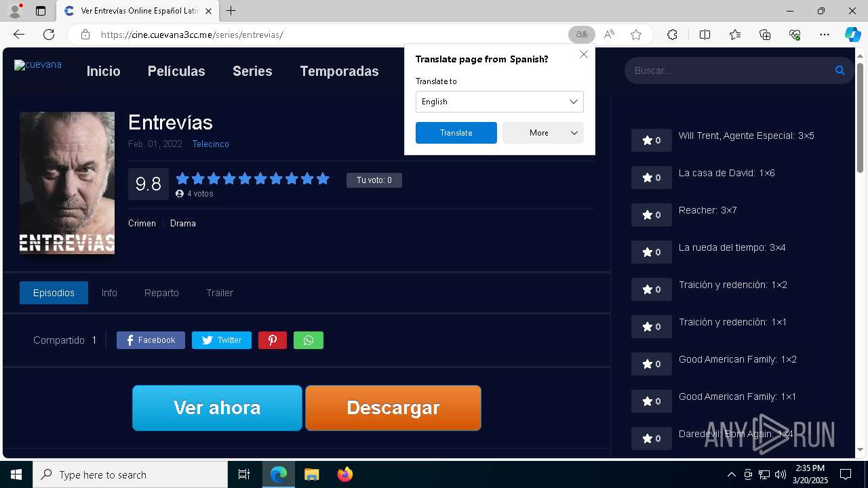Launch Copilot from the toolbar
The height and width of the screenshot is (488, 868).
point(852,35)
